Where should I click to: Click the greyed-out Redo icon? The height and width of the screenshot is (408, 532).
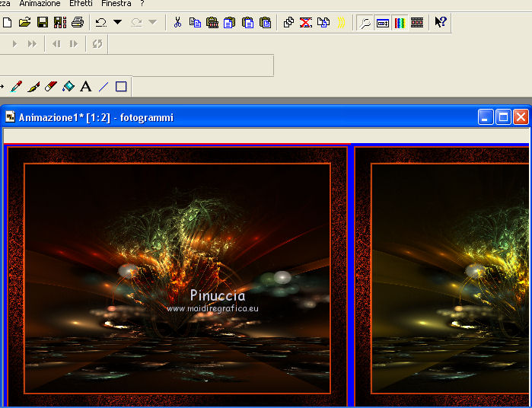(x=136, y=22)
